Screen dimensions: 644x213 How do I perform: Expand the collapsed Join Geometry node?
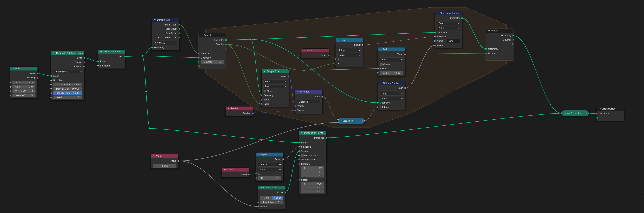(x=565, y=113)
